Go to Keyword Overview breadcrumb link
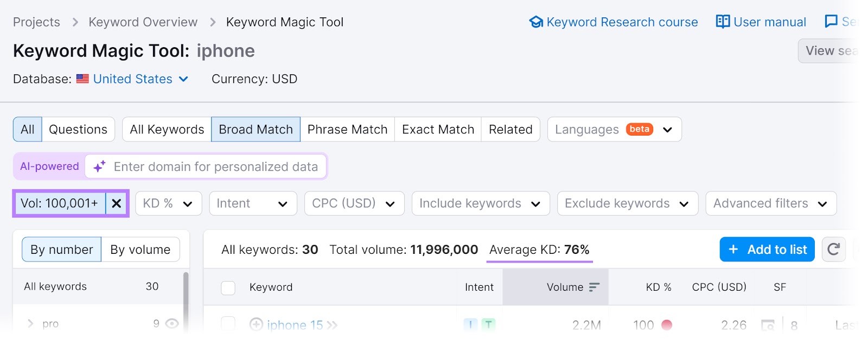The image size is (868, 339). pyautogui.click(x=143, y=22)
